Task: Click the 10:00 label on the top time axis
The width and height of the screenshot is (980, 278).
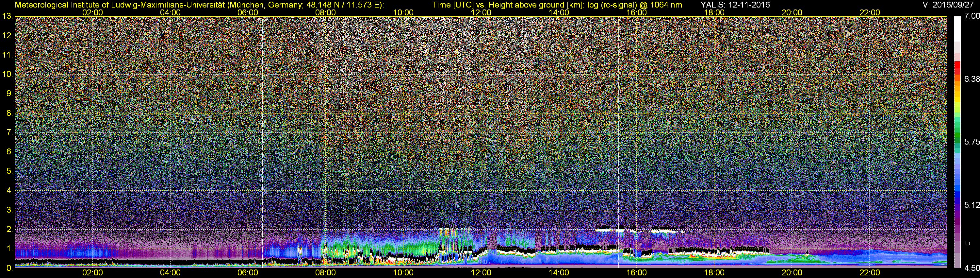Action: point(403,12)
